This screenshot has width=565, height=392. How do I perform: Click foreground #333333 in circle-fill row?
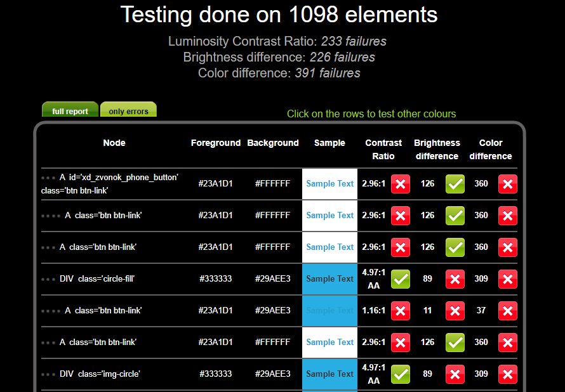pos(215,278)
